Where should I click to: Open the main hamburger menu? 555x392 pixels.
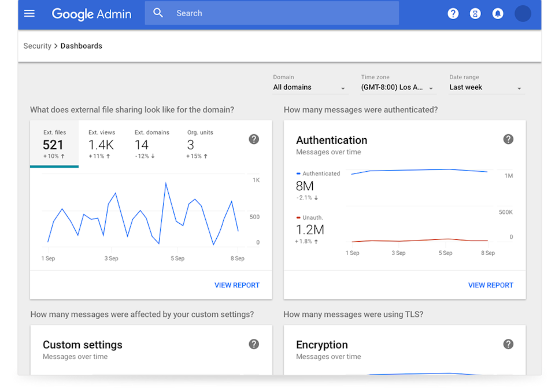tap(29, 13)
